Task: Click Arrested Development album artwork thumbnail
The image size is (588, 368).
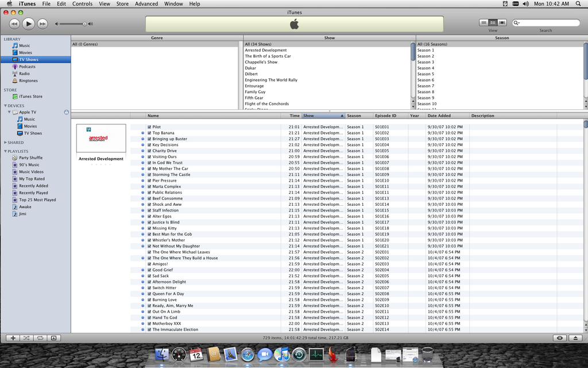Action: point(101,139)
